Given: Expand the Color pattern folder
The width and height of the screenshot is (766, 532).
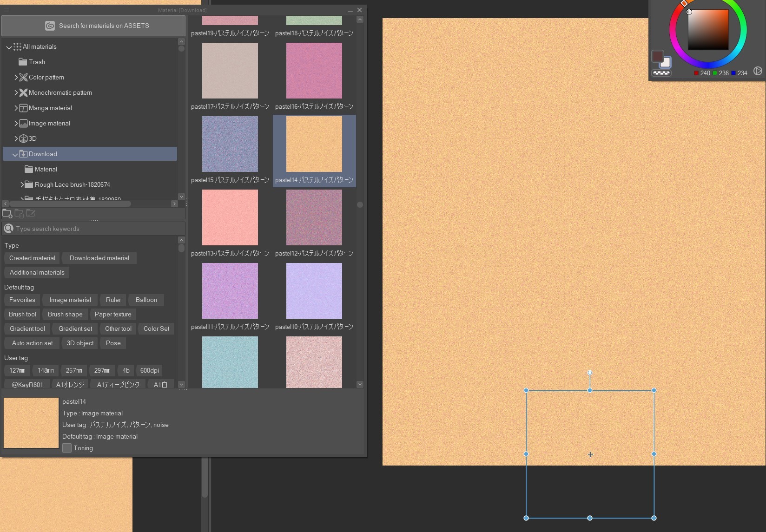Looking at the screenshot, I should (x=16, y=77).
